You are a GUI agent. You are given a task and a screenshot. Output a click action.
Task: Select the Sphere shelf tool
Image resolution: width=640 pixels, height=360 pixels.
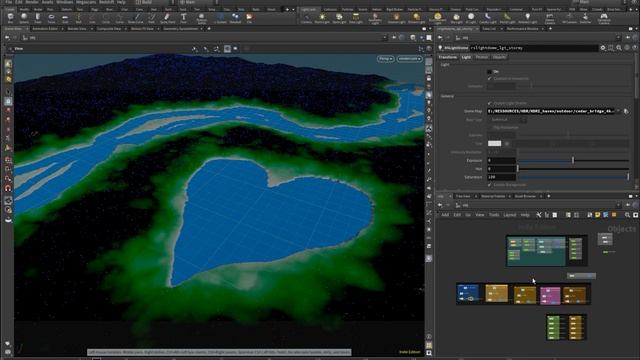point(24,18)
